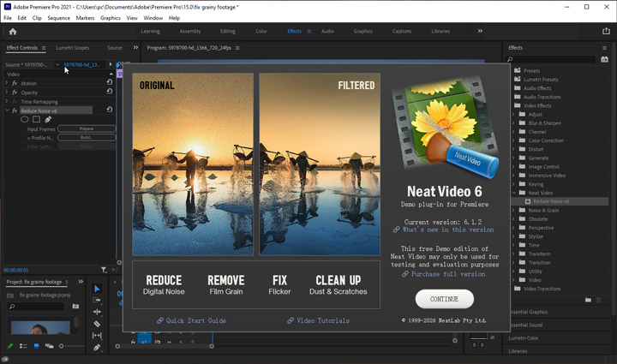Open Effect Controls panel menu
This screenshot has height=364, width=617.
(x=44, y=48)
